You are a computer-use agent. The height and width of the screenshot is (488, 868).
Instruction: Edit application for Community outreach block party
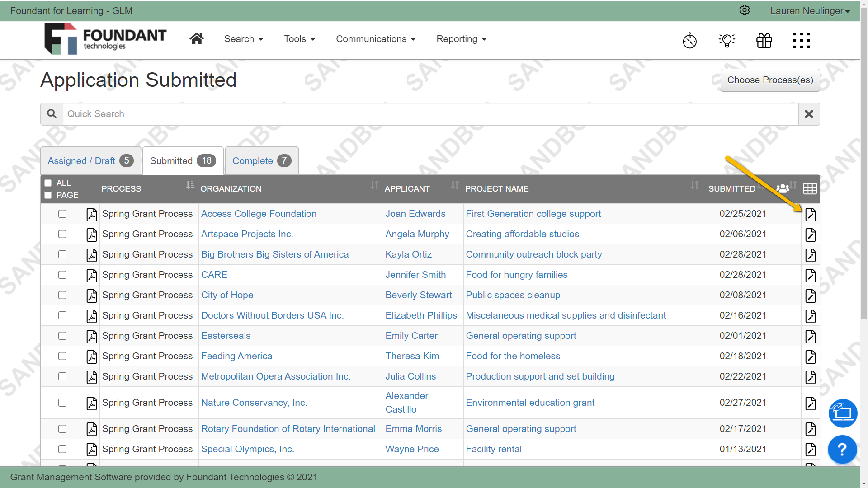click(810, 255)
